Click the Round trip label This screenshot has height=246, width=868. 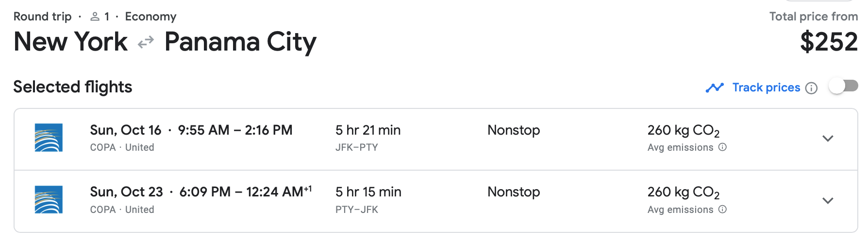(42, 17)
